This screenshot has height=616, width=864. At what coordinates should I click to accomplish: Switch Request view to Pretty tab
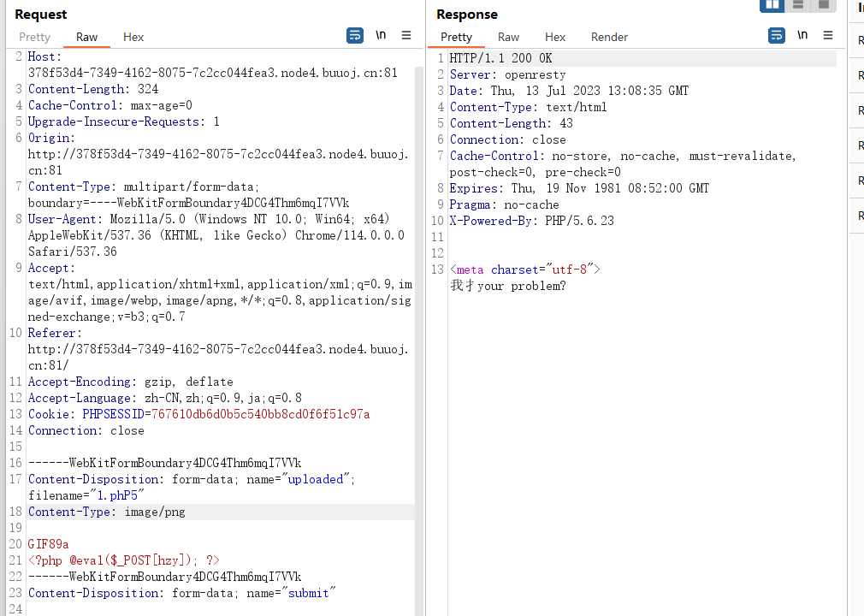point(35,37)
